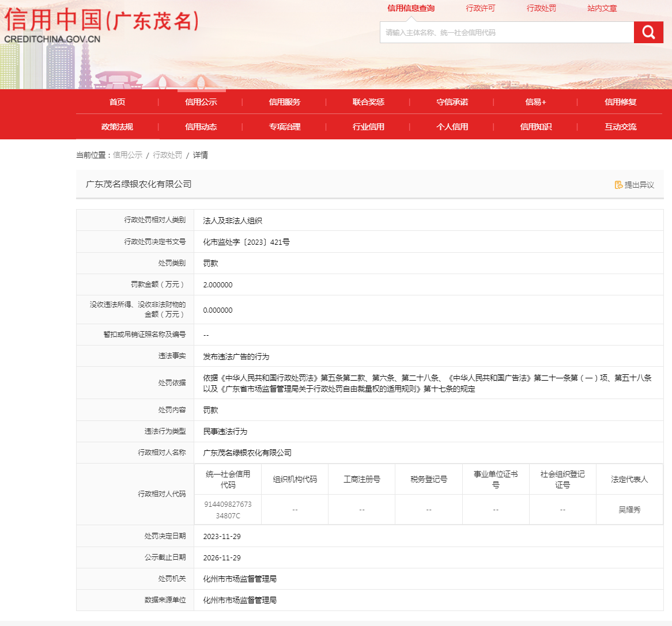Screen dimensions: 672x626
Task: Click the 罚款 value in 处罚内容 row
Action: point(210,410)
